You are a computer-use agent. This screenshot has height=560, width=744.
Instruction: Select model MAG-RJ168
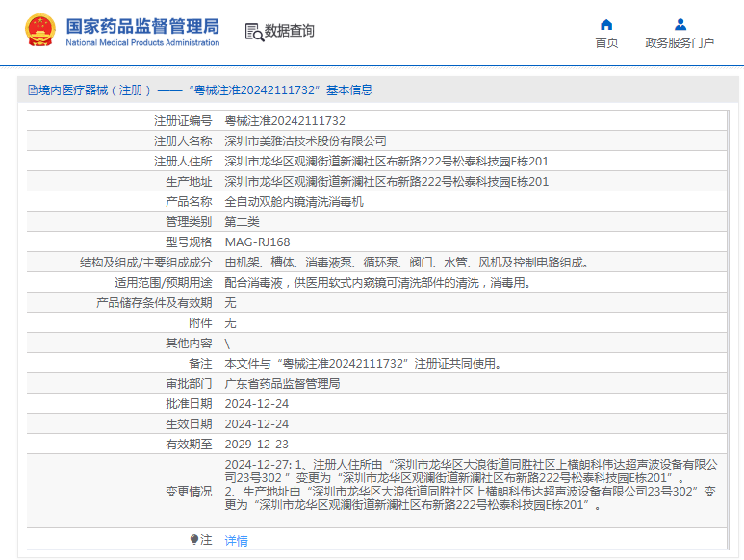point(257,242)
